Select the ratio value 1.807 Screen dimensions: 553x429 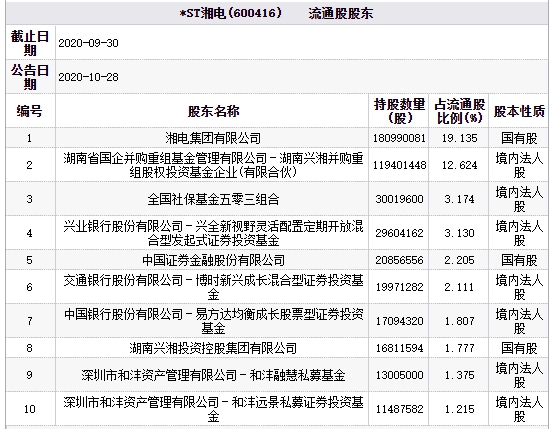(460, 321)
